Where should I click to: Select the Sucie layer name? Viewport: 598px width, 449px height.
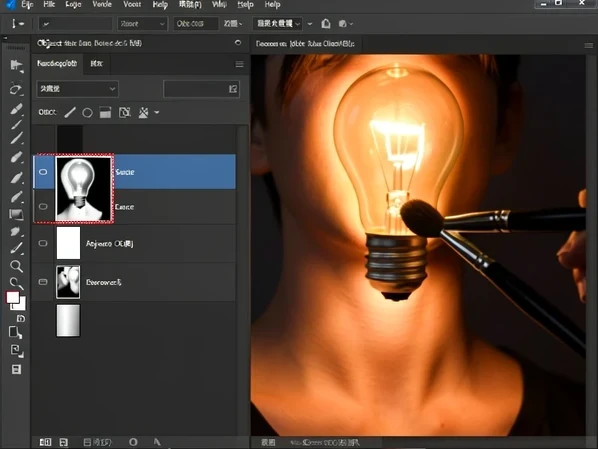tap(125, 172)
